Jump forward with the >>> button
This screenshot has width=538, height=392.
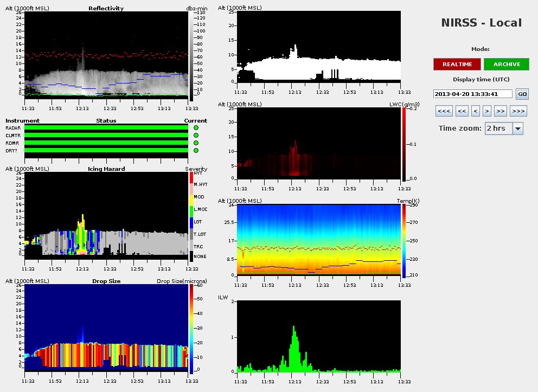(x=518, y=111)
